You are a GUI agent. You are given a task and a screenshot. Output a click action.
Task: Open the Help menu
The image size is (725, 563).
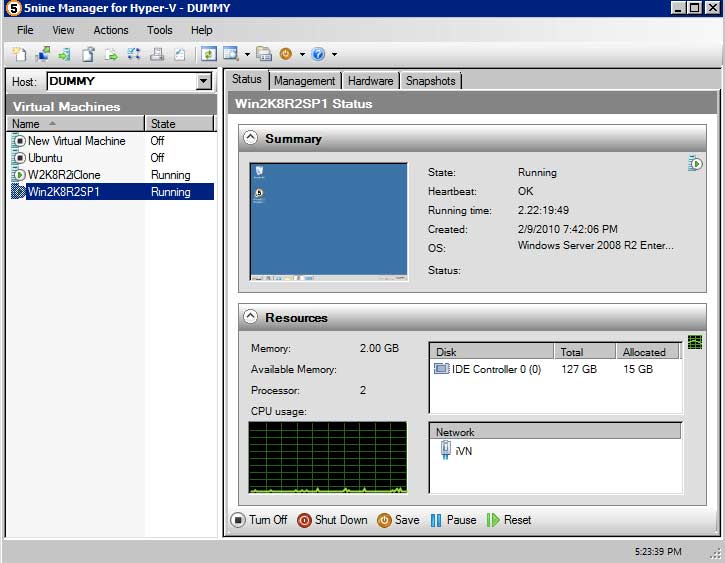(x=202, y=30)
